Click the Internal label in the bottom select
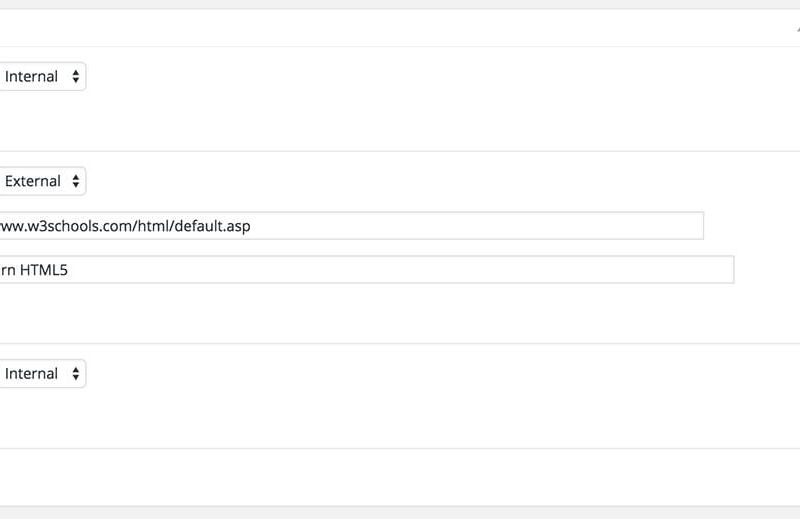800x519 pixels. pyautogui.click(x=31, y=374)
